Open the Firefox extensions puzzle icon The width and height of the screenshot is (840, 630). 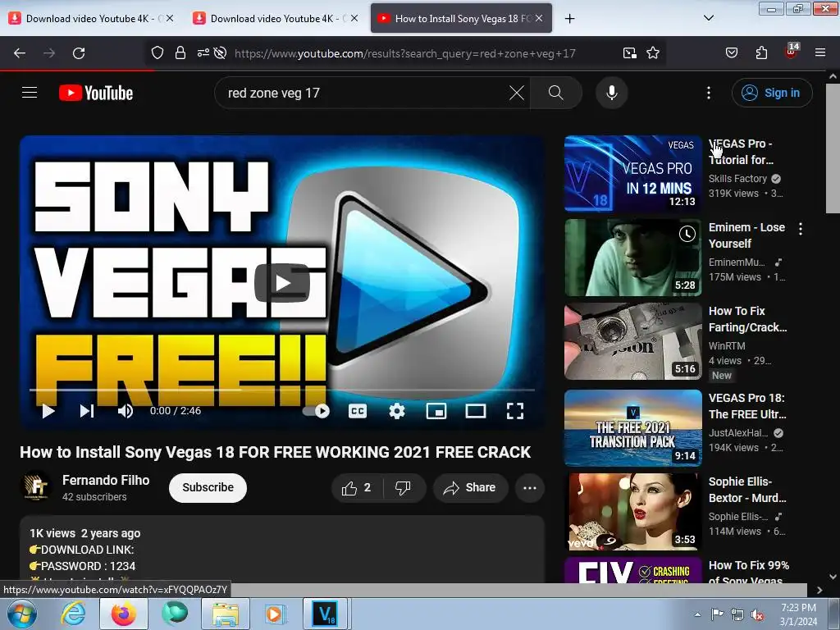(x=761, y=52)
